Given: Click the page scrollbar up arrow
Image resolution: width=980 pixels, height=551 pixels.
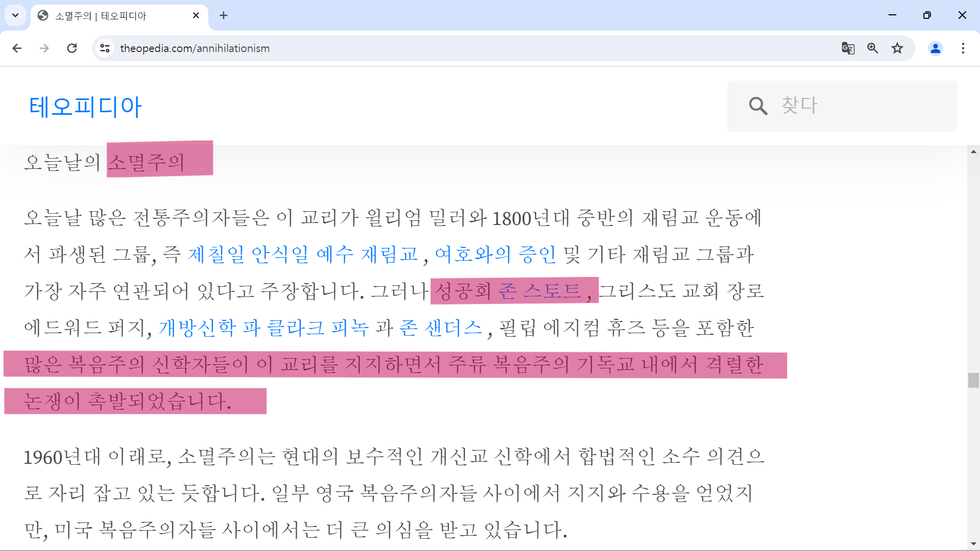Looking at the screenshot, I should (x=973, y=152).
